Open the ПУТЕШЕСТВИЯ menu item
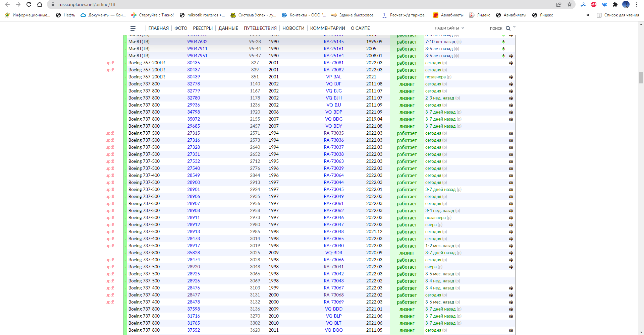This screenshot has width=644, height=335. click(260, 28)
